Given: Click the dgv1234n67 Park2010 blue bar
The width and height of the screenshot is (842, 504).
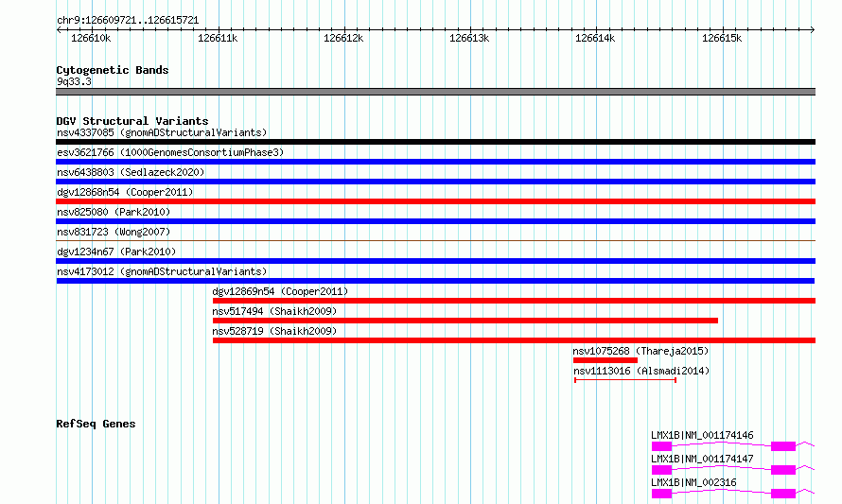Looking at the screenshot, I should click(x=435, y=261).
